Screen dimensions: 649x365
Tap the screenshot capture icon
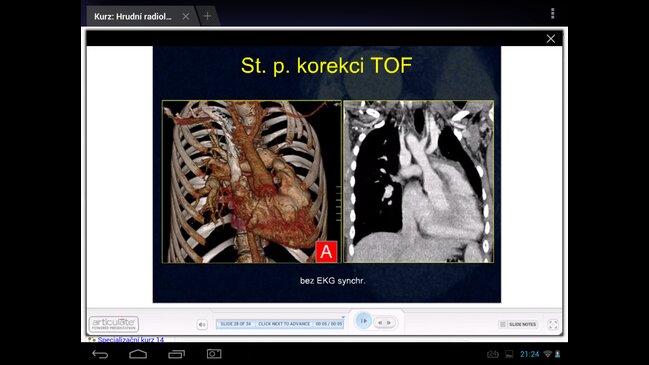(x=214, y=354)
